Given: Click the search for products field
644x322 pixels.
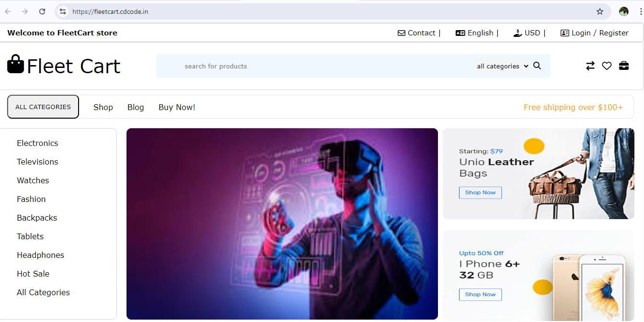Looking at the screenshot, I should click(x=311, y=66).
